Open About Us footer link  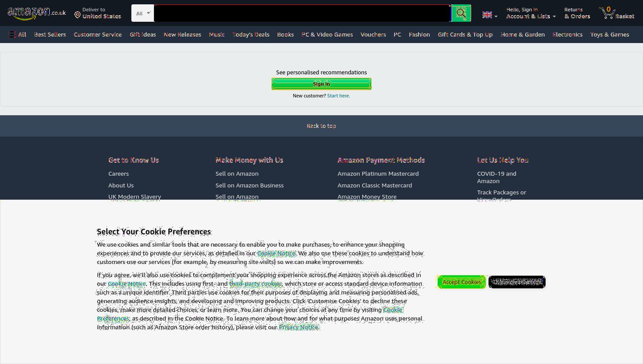[121, 185]
